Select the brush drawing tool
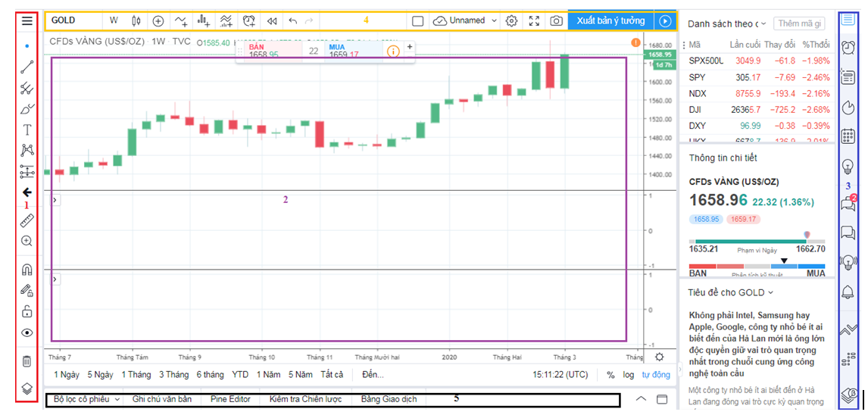The height and width of the screenshot is (415, 868). [x=27, y=109]
